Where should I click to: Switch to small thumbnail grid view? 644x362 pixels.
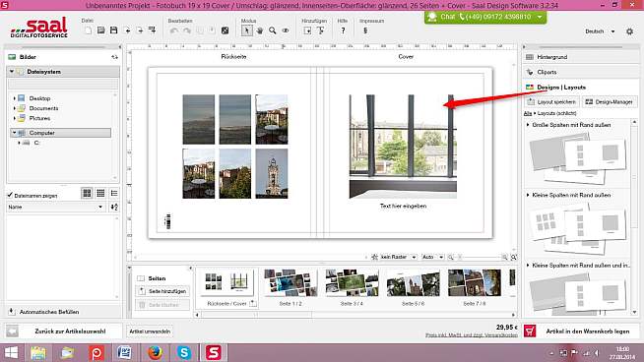100,194
